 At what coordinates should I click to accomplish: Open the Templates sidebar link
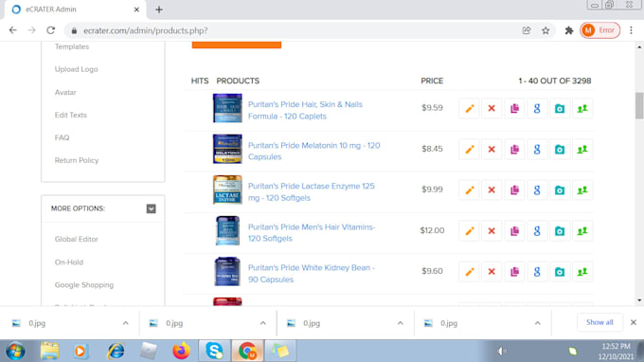click(x=72, y=46)
